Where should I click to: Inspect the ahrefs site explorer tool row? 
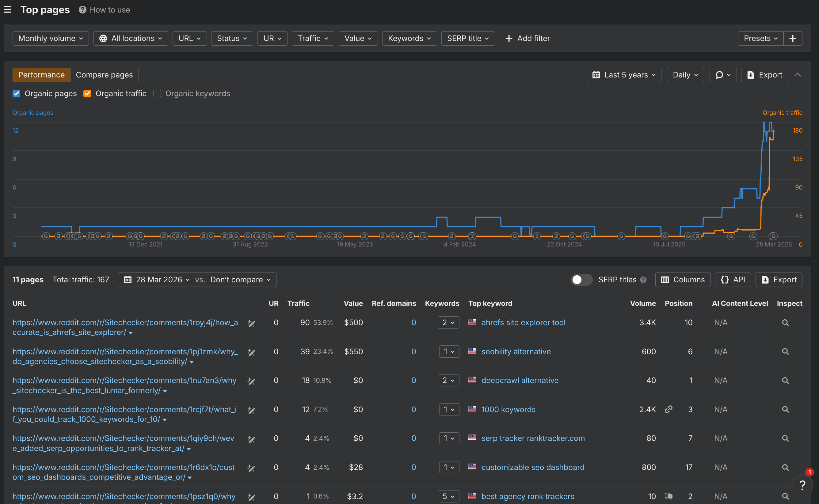click(x=785, y=323)
